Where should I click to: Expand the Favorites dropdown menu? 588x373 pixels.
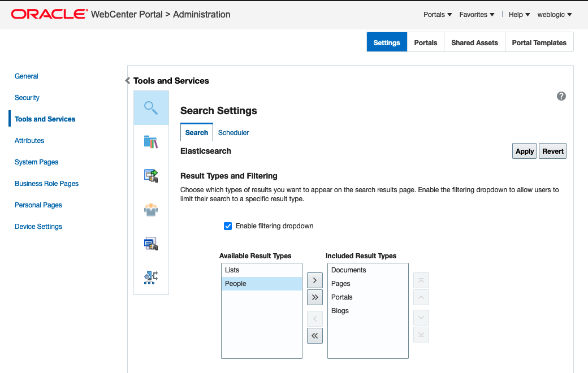pos(477,15)
